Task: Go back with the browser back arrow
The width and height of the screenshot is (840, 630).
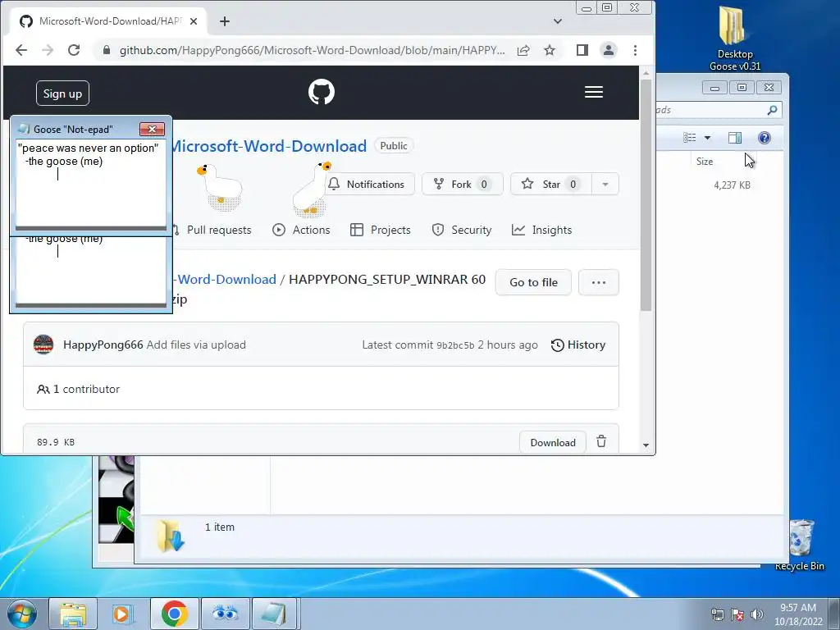Action: (21, 50)
